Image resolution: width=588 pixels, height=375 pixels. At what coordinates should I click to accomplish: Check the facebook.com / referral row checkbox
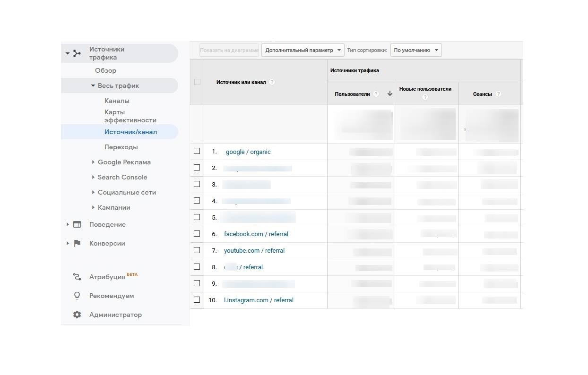(197, 233)
